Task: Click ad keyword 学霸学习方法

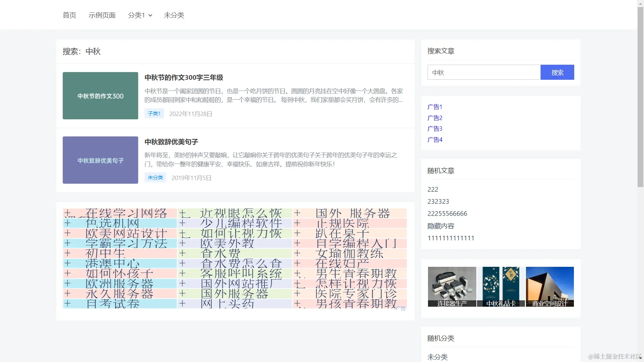Action: point(120,243)
